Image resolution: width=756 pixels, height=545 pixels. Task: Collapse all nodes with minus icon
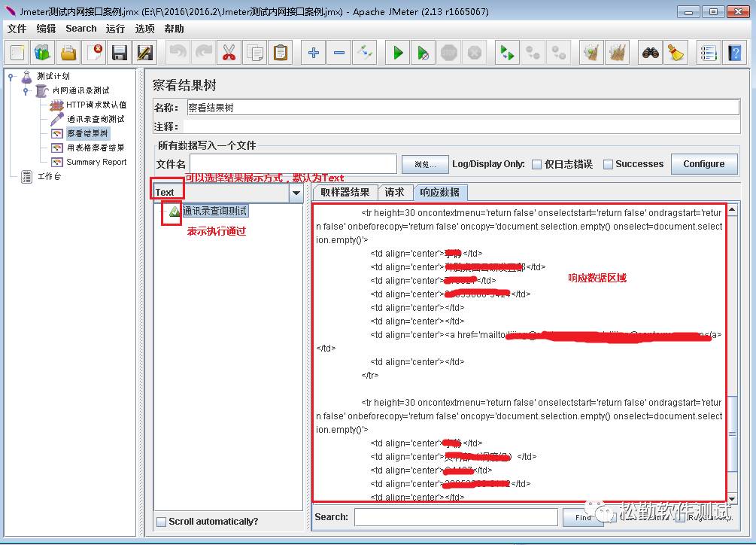pyautogui.click(x=339, y=53)
